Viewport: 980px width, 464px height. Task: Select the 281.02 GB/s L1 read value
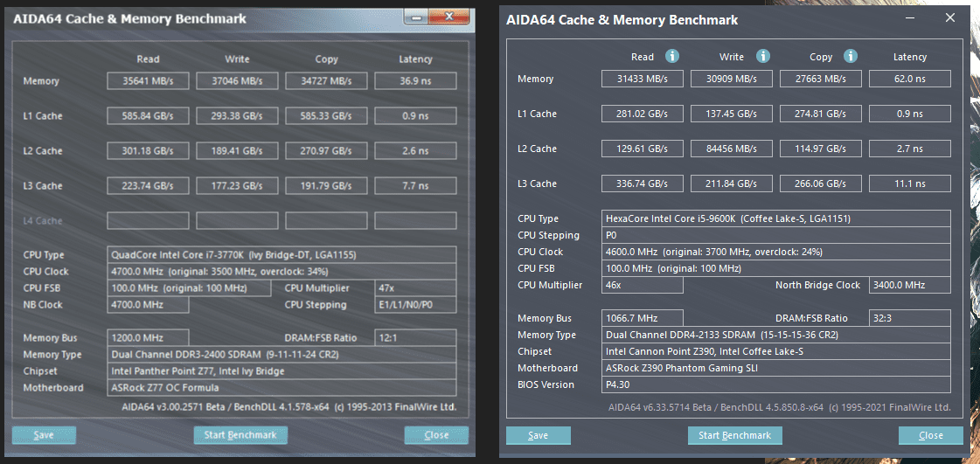pyautogui.click(x=643, y=114)
